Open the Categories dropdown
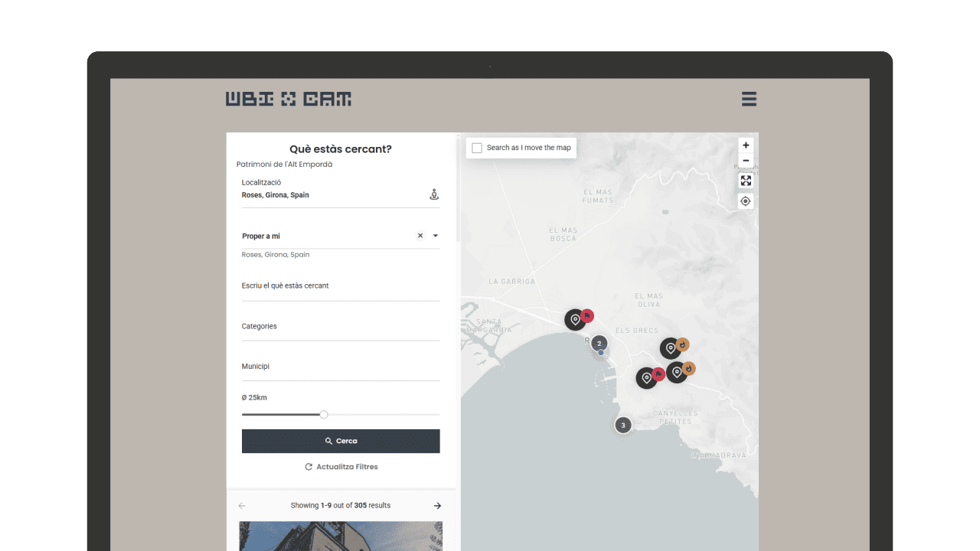Screen dimensions: 980x551 tap(341, 327)
